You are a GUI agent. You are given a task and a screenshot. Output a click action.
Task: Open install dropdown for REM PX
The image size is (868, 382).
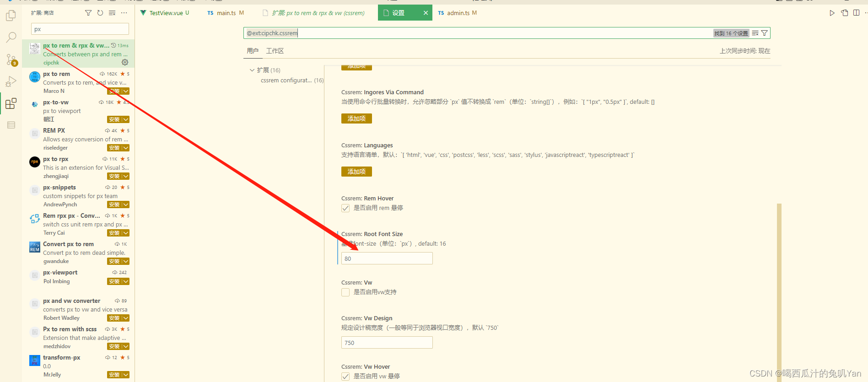click(x=126, y=148)
